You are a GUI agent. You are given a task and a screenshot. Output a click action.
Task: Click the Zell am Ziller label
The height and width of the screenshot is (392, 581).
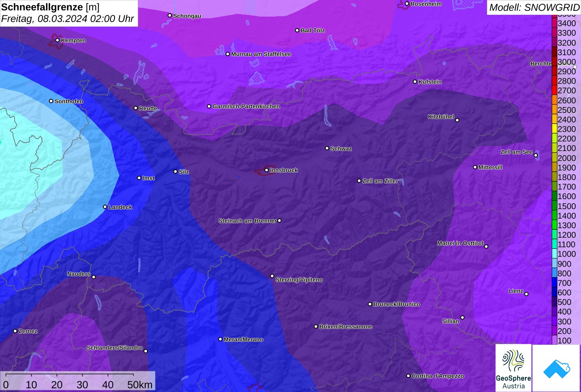tap(380, 181)
